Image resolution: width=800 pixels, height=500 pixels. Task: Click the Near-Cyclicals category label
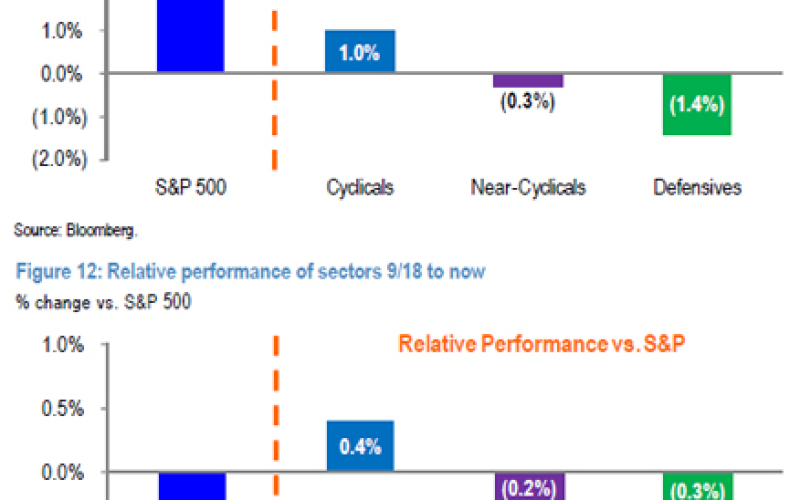click(x=528, y=187)
